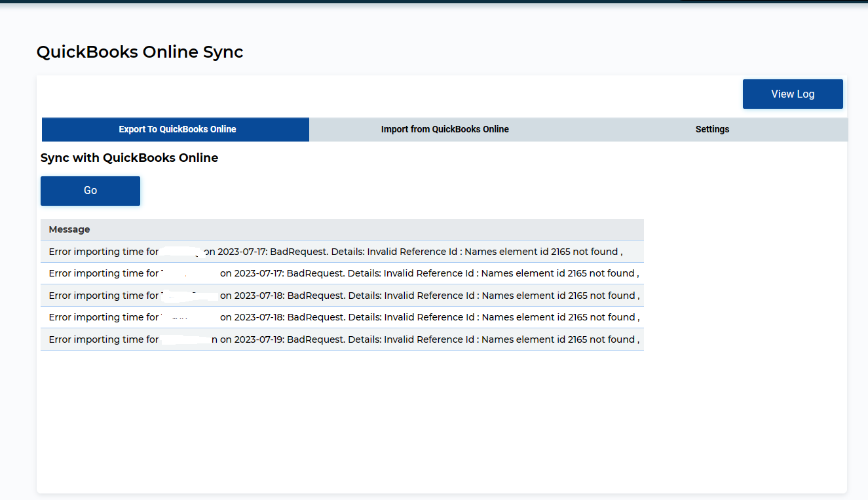Click the Message column header
868x500 pixels.
[x=342, y=229]
